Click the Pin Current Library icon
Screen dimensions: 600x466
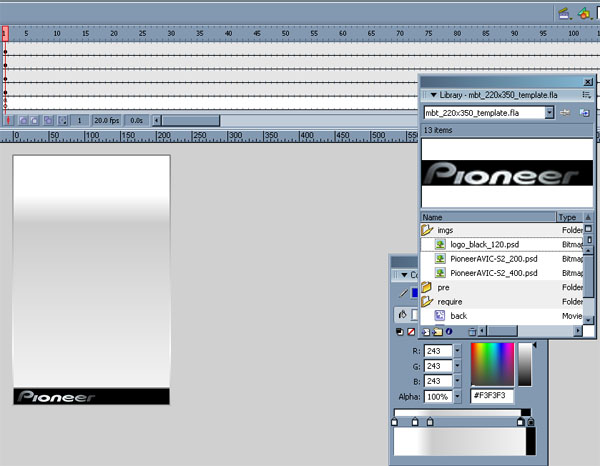(565, 113)
